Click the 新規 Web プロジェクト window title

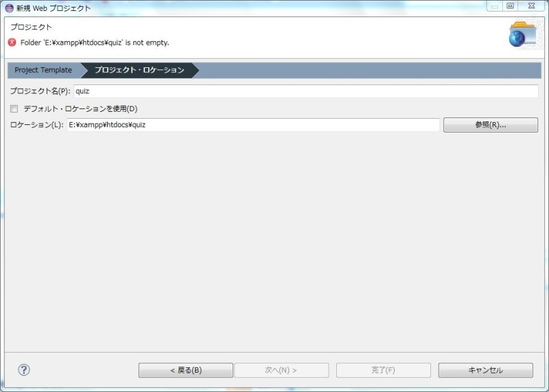[x=54, y=8]
